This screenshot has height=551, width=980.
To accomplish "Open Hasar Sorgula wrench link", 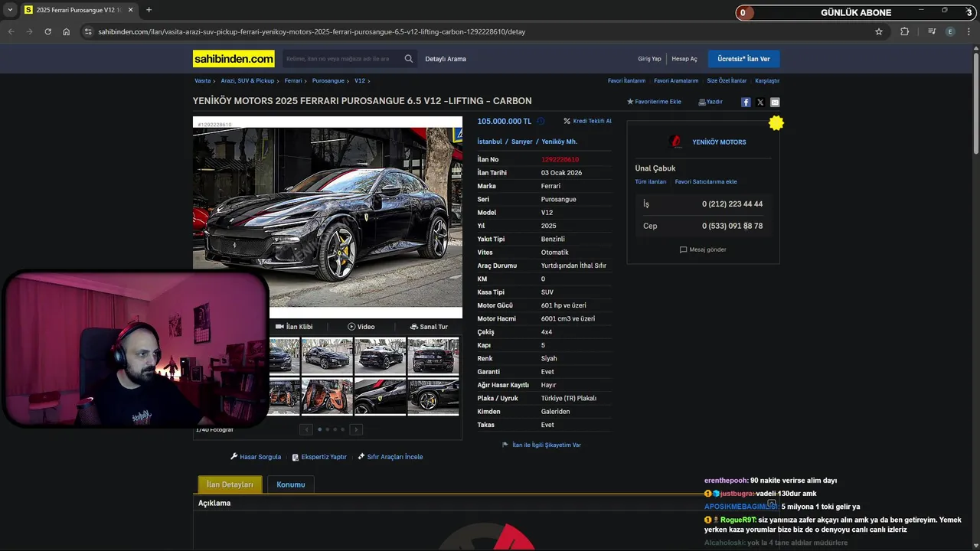I will (x=256, y=457).
